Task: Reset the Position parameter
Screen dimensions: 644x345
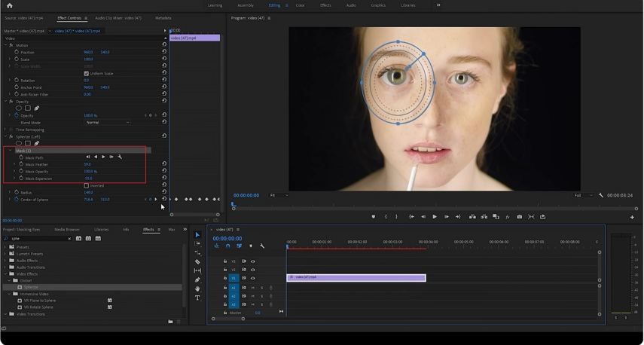Action: pyautogui.click(x=164, y=52)
